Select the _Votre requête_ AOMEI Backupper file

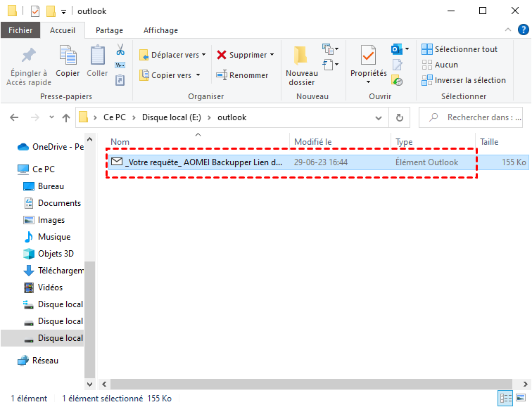(318, 162)
